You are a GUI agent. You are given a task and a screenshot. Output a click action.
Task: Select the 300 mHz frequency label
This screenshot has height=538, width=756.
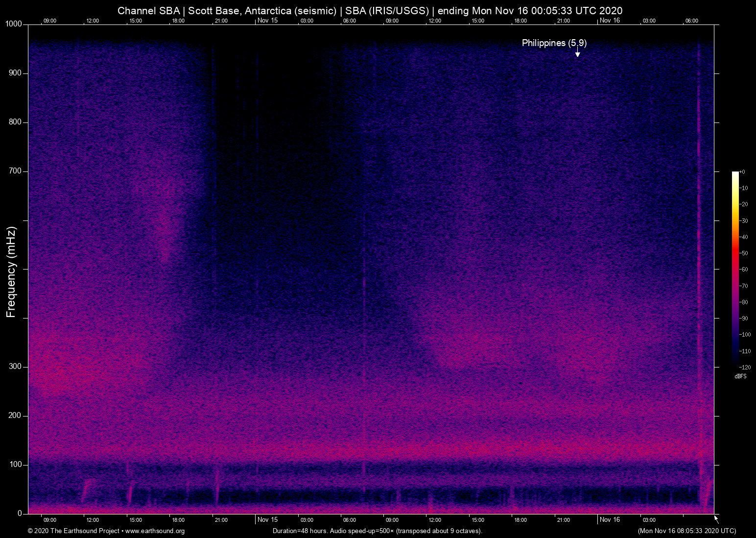pyautogui.click(x=15, y=367)
